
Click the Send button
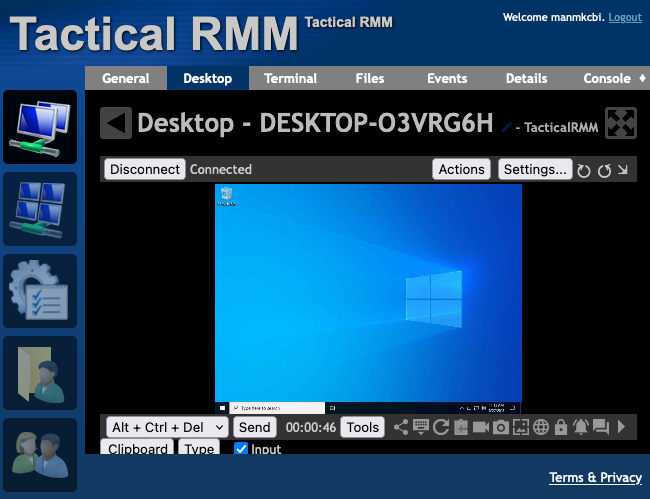coord(255,427)
